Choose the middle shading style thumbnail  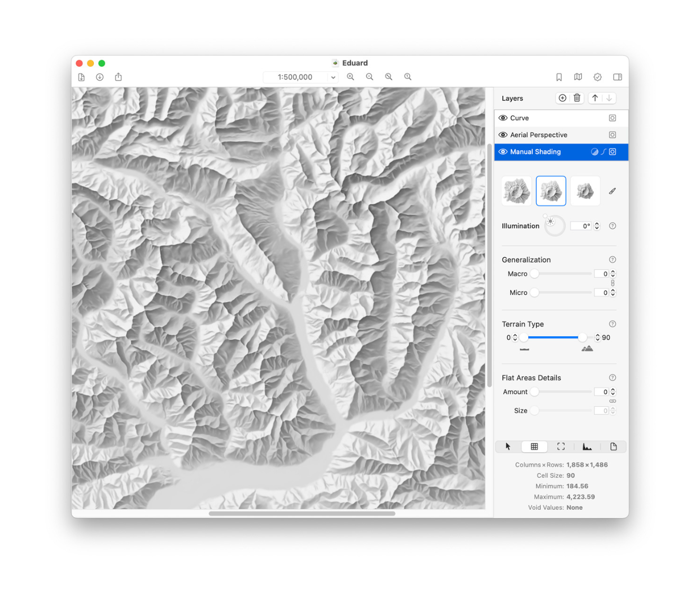point(550,190)
